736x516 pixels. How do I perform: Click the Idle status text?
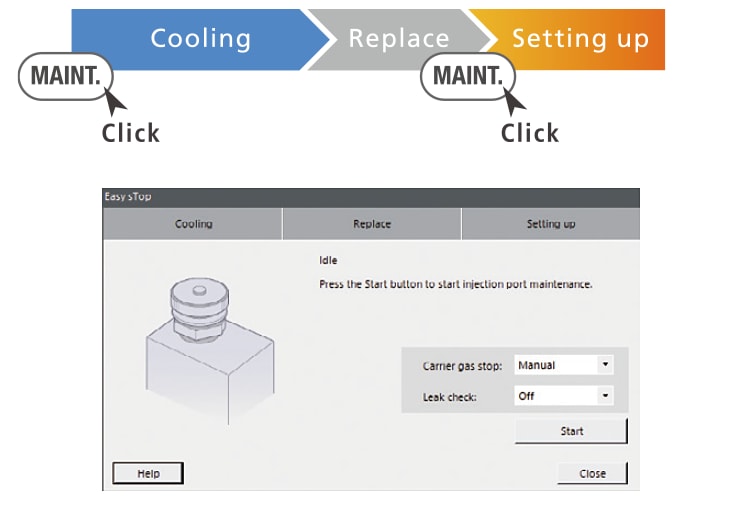pos(328,260)
